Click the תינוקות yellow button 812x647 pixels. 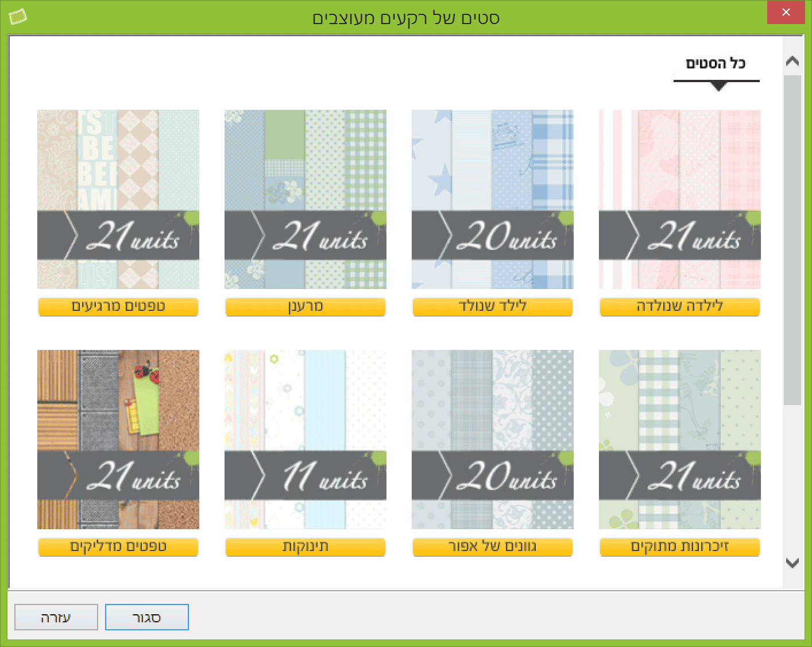click(x=306, y=547)
